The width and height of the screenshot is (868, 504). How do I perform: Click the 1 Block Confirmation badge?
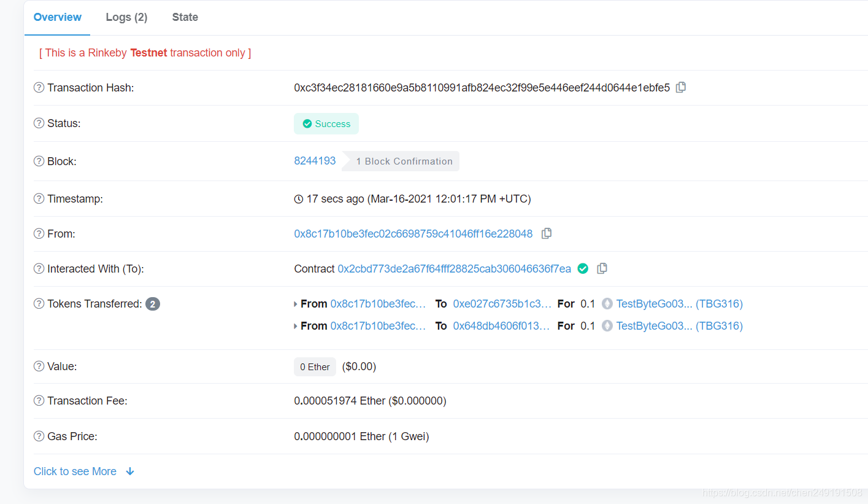(401, 161)
